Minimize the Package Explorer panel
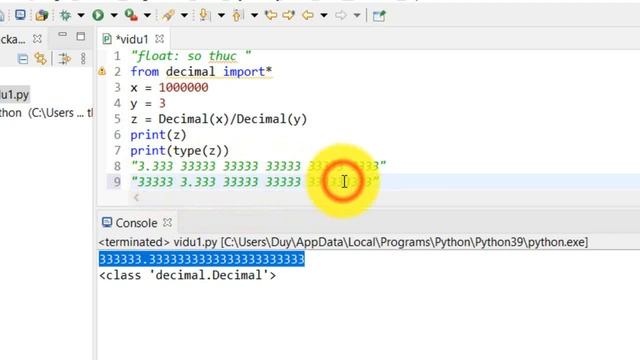 click(62, 35)
